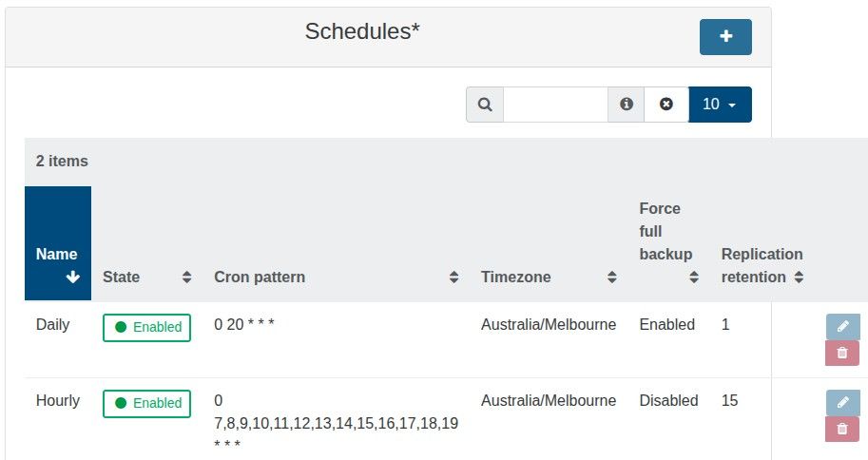868x460 pixels.
Task: Click the magnifier search icon
Action: click(x=485, y=105)
